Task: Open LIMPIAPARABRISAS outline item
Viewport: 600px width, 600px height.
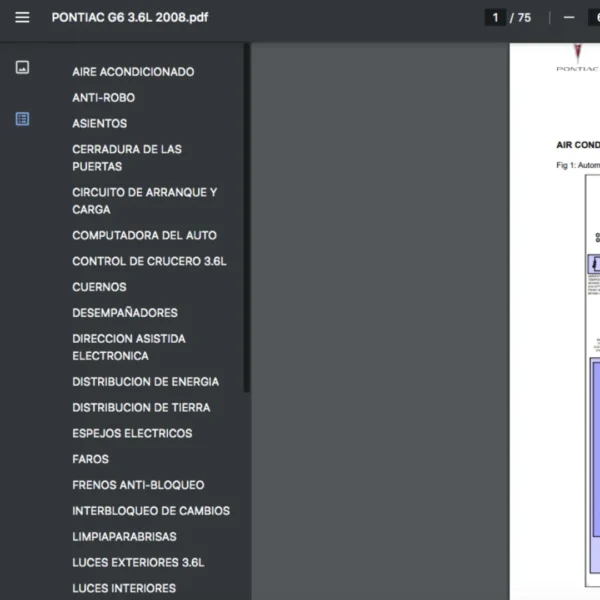Action: [x=124, y=537]
